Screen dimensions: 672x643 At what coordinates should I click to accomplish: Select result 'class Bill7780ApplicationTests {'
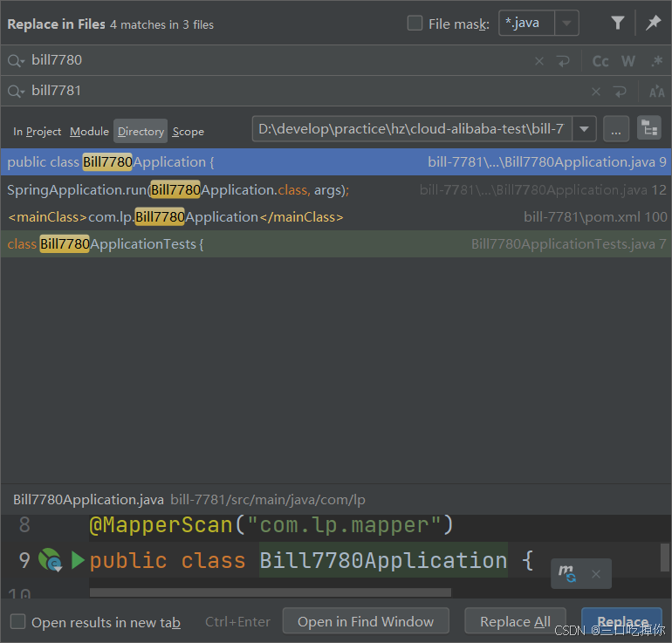[336, 244]
